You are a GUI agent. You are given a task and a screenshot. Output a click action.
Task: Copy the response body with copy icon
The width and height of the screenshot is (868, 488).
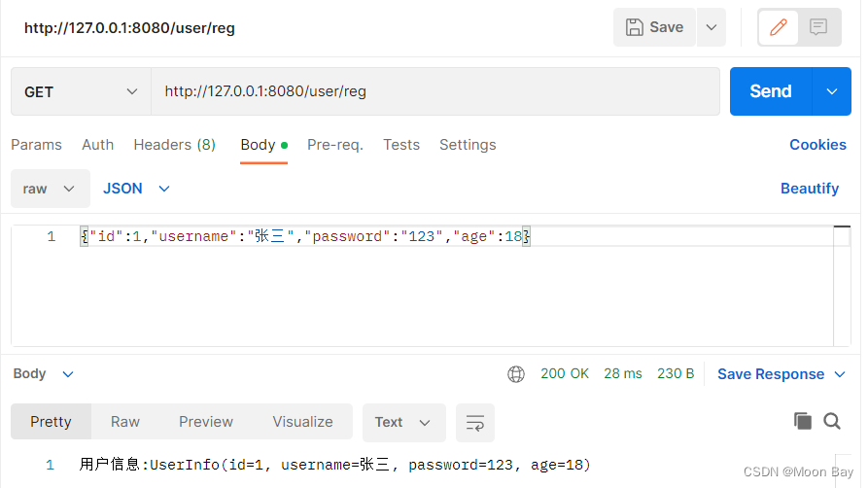803,421
